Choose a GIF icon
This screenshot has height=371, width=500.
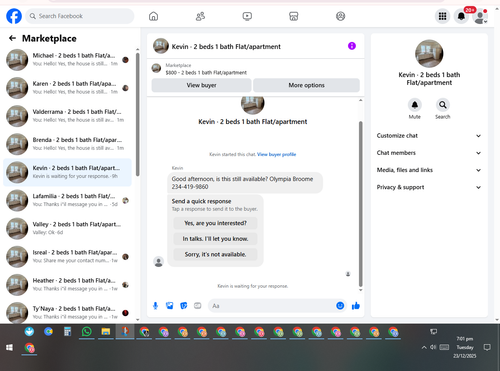coord(198,306)
